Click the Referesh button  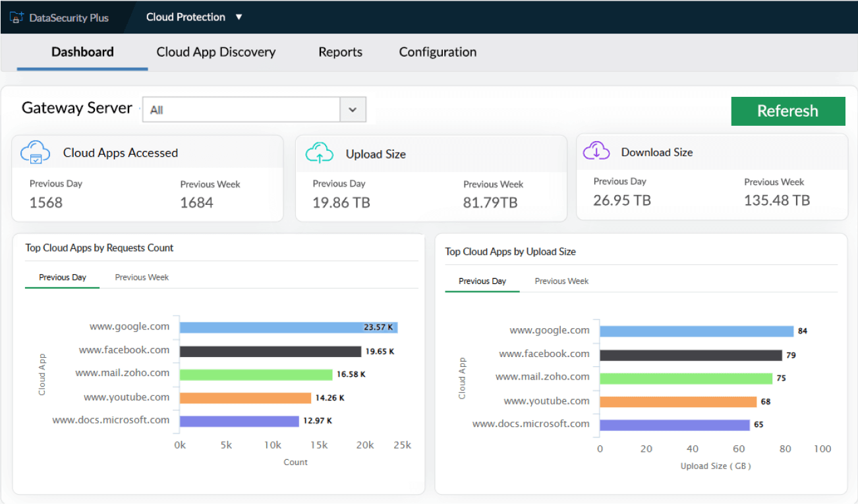pyautogui.click(x=788, y=111)
